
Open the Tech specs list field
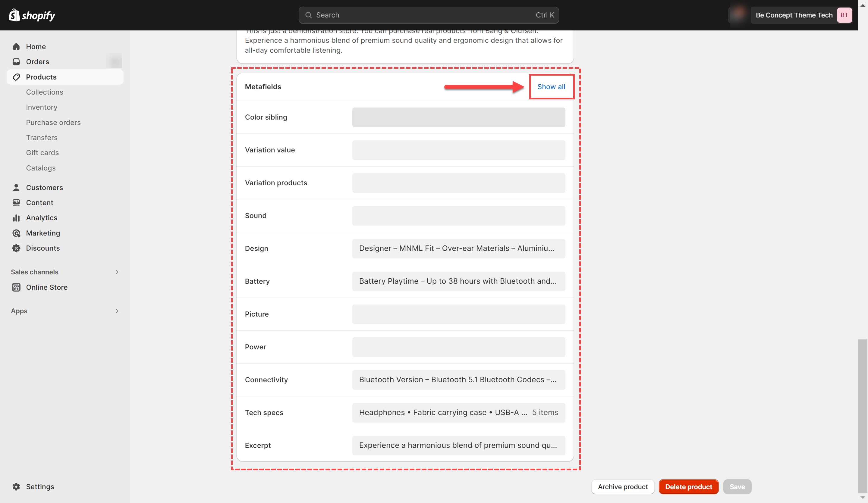tap(458, 413)
